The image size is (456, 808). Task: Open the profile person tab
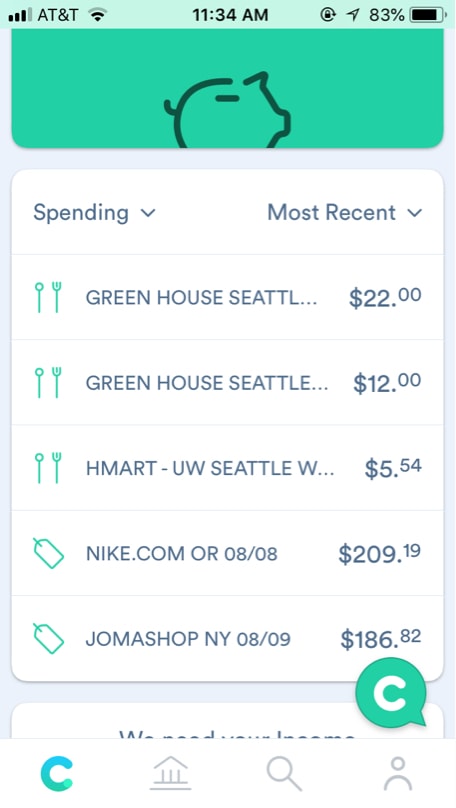[x=398, y=773]
